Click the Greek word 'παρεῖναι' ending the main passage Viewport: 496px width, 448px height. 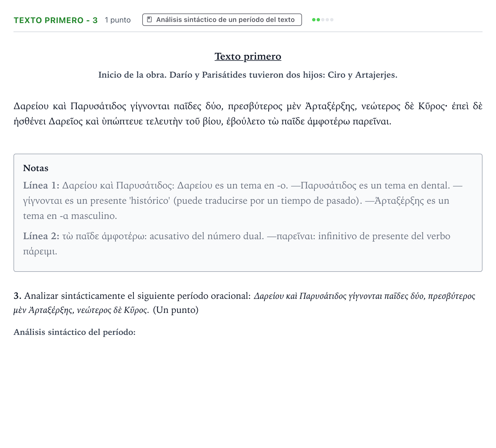[372, 122]
